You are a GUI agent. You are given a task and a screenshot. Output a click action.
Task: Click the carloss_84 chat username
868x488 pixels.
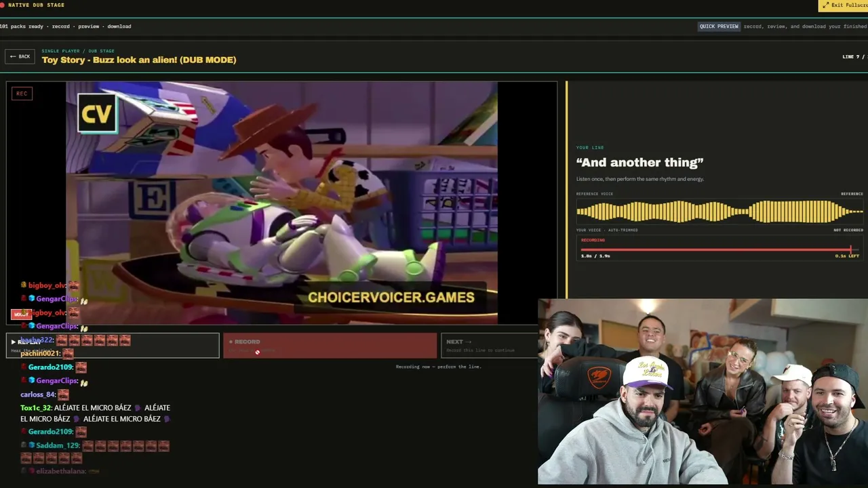point(38,394)
